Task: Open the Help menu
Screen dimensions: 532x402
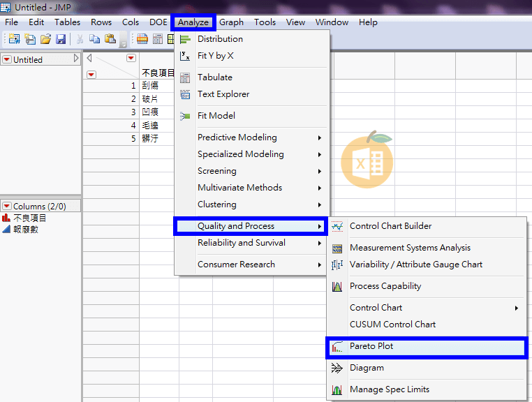Action: [x=368, y=22]
